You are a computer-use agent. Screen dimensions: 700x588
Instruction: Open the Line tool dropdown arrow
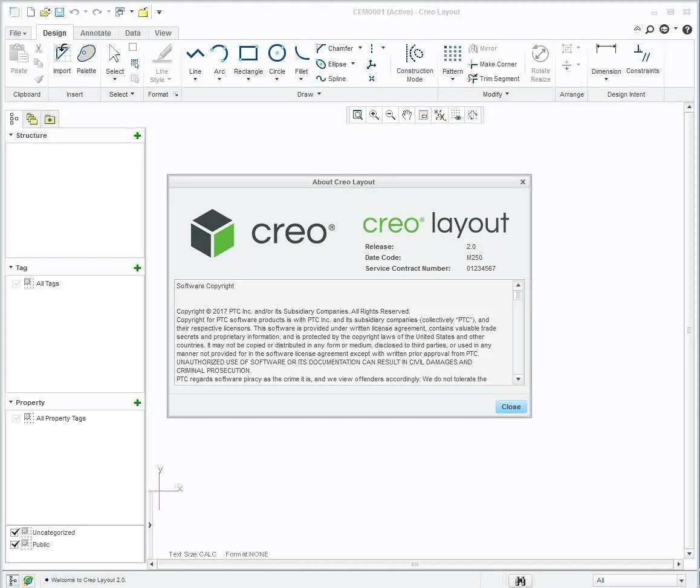(195, 80)
